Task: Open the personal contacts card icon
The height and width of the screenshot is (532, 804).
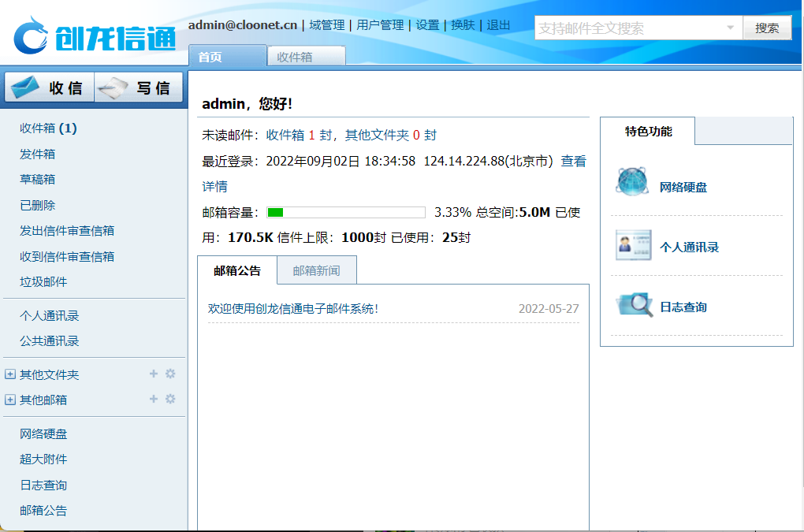Action: (633, 245)
